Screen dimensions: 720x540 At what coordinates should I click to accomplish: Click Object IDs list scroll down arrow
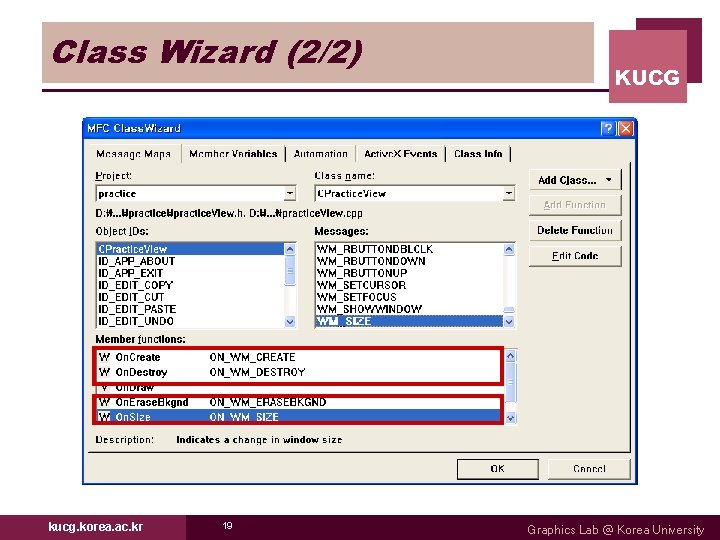point(290,321)
